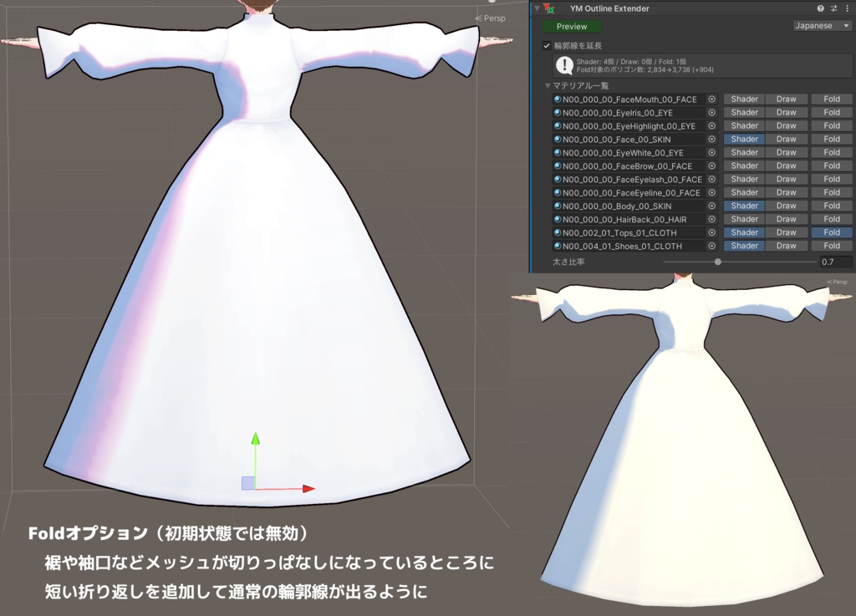Open object picker for FaceEyelash_00_FACE material

[x=712, y=180]
